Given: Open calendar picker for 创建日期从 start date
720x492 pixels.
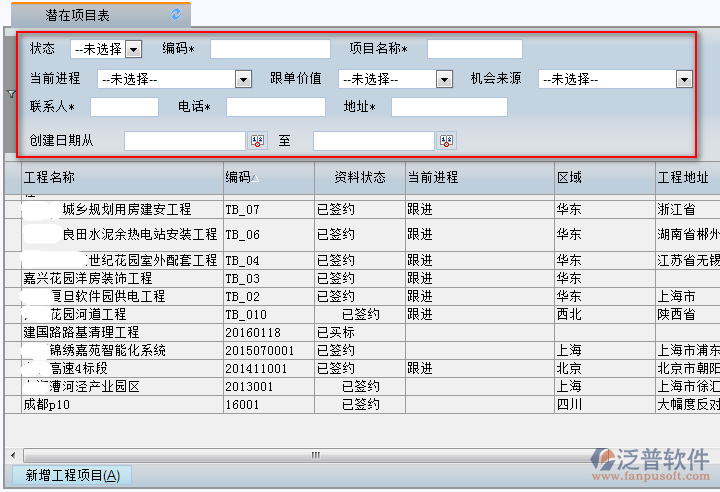Looking at the screenshot, I should [x=257, y=141].
